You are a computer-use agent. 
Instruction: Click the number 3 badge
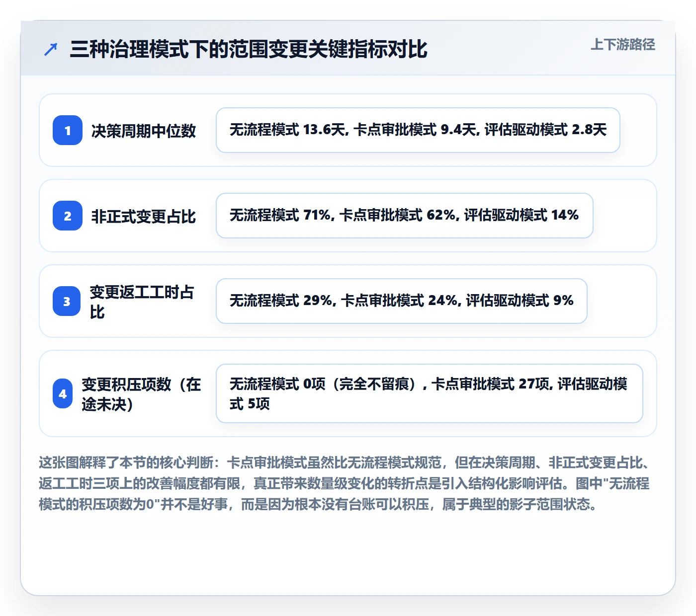[67, 301]
